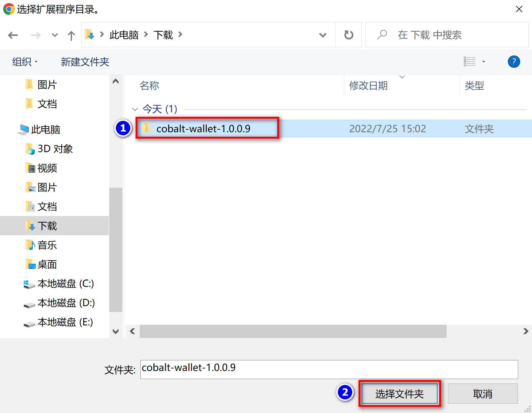Click 新建文件夹 to create a folder
532x413 pixels.
[x=85, y=62]
